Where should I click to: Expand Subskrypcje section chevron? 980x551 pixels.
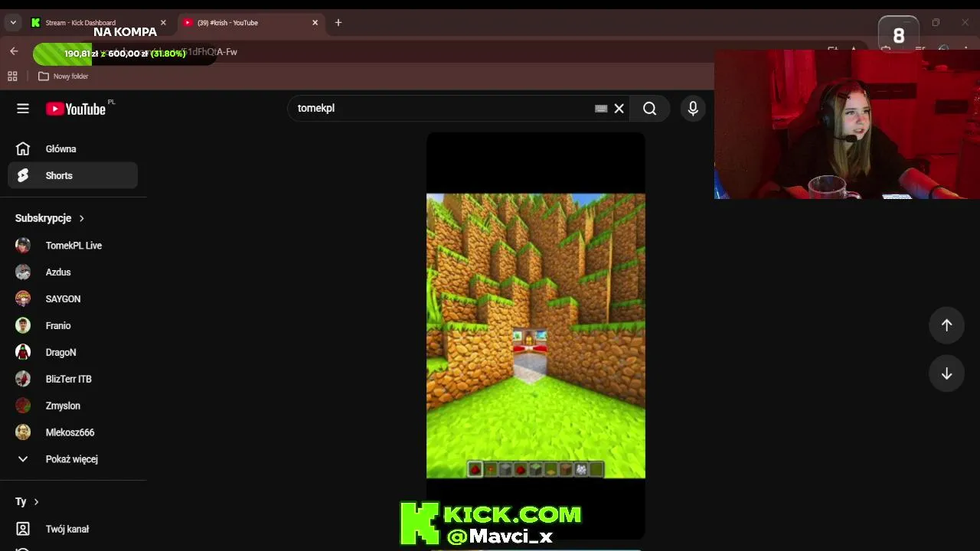(81, 218)
